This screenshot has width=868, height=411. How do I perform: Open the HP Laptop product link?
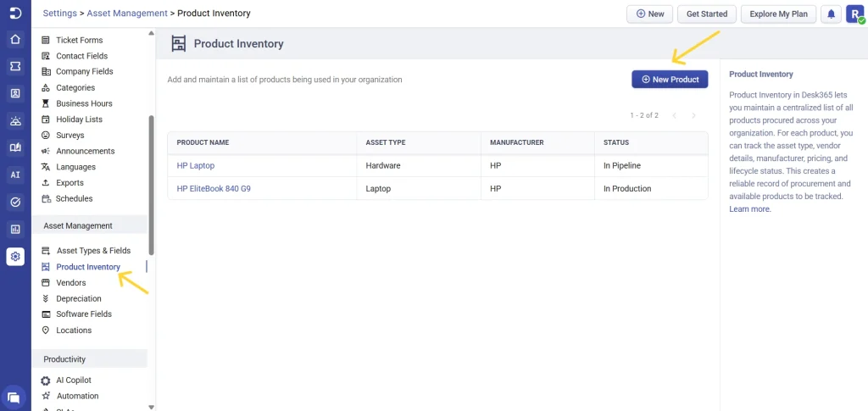[196, 165]
